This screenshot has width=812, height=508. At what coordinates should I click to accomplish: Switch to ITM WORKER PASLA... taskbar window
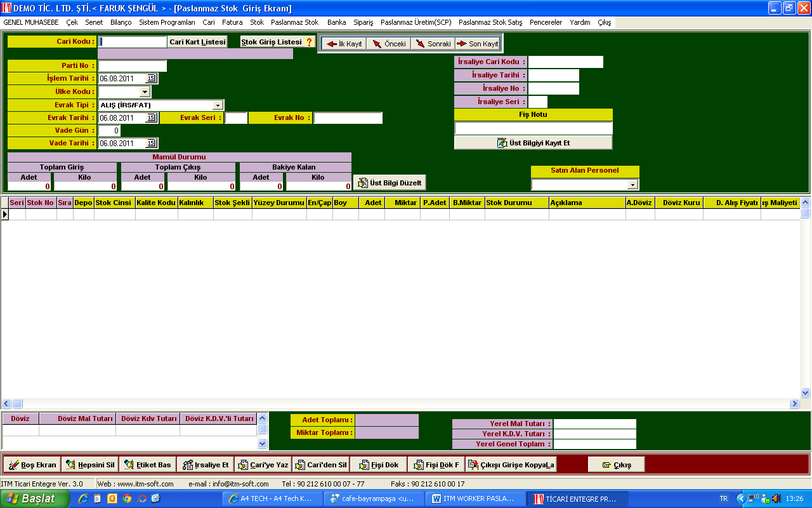(x=477, y=499)
